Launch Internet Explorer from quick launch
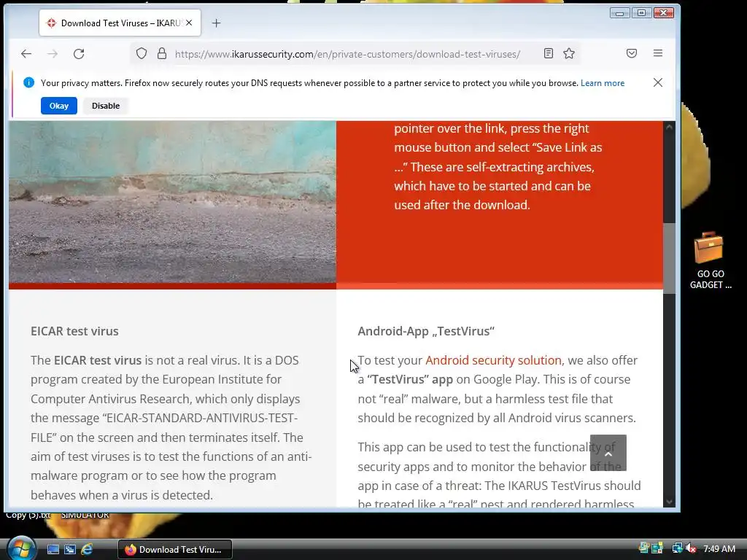Image resolution: width=747 pixels, height=560 pixels. 87,550
